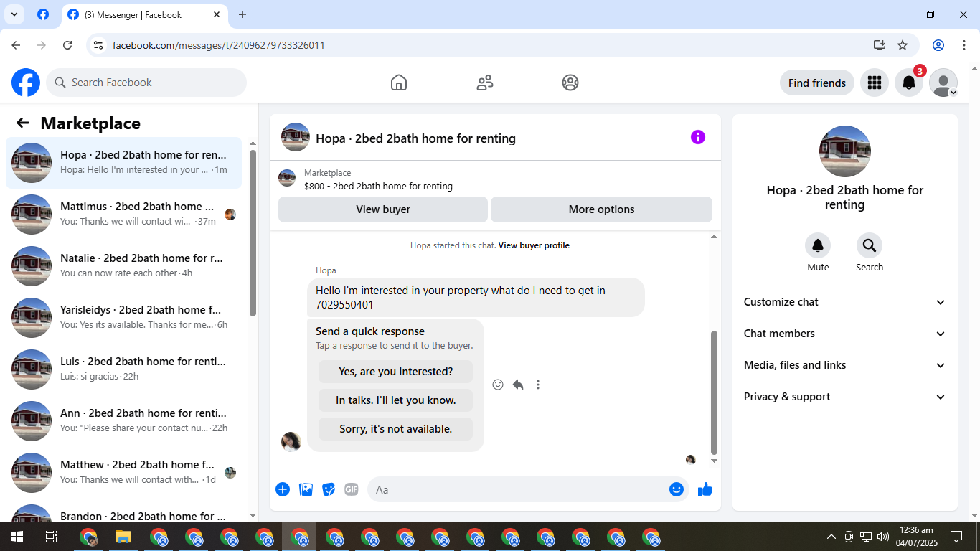Send a thumbs up like

[705, 489]
